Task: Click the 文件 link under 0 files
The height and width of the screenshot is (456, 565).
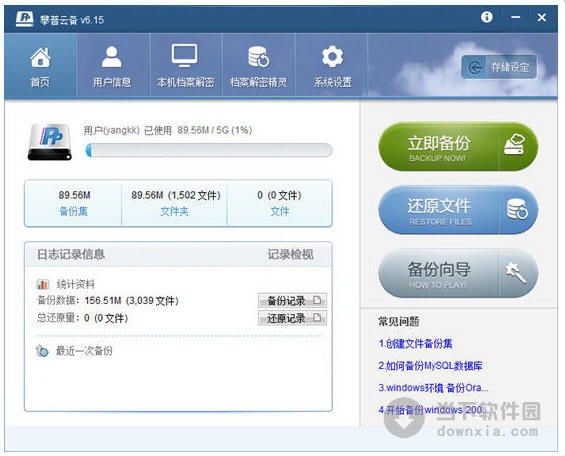Action: pyautogui.click(x=280, y=211)
